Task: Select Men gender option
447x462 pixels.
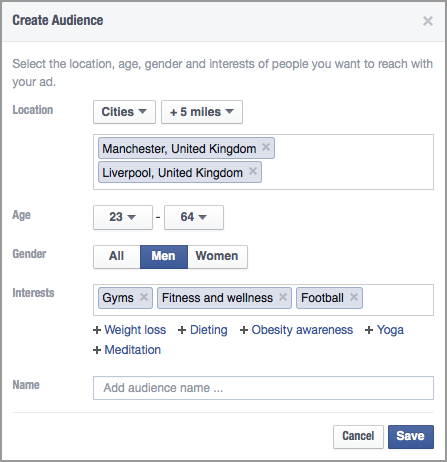Action: [x=164, y=256]
